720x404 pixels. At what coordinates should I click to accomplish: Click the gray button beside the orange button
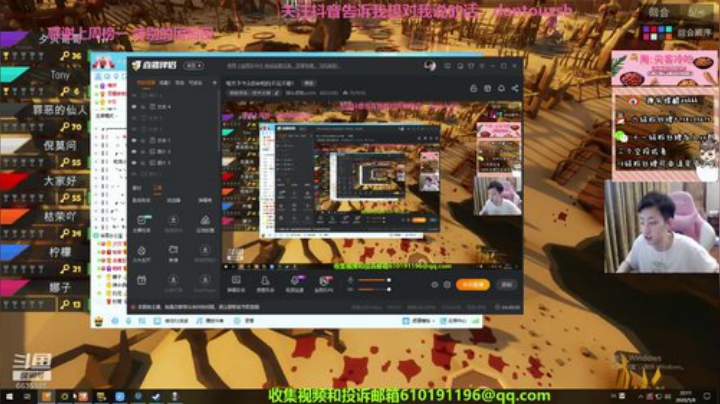point(506,285)
